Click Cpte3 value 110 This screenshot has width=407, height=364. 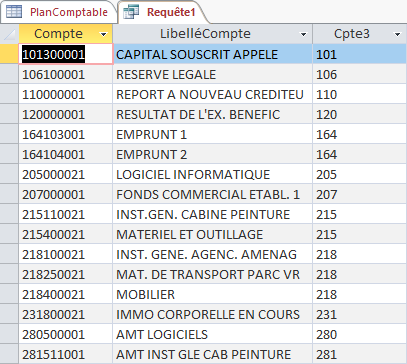[x=360, y=94]
